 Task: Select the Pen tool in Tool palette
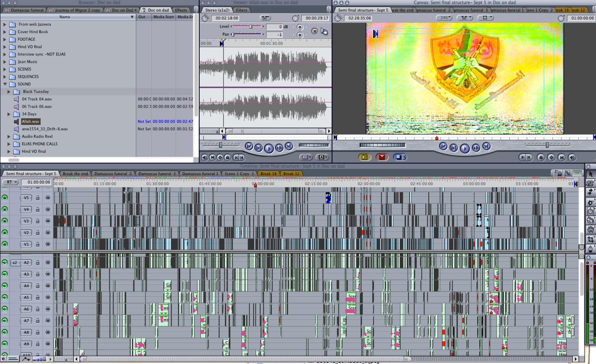click(590, 249)
